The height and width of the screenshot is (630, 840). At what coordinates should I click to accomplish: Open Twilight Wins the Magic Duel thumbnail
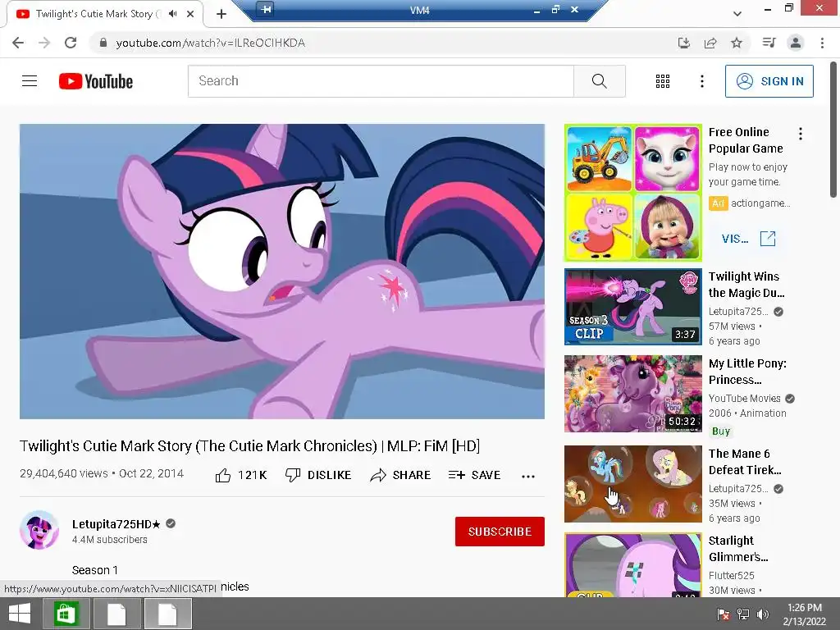pyautogui.click(x=633, y=307)
